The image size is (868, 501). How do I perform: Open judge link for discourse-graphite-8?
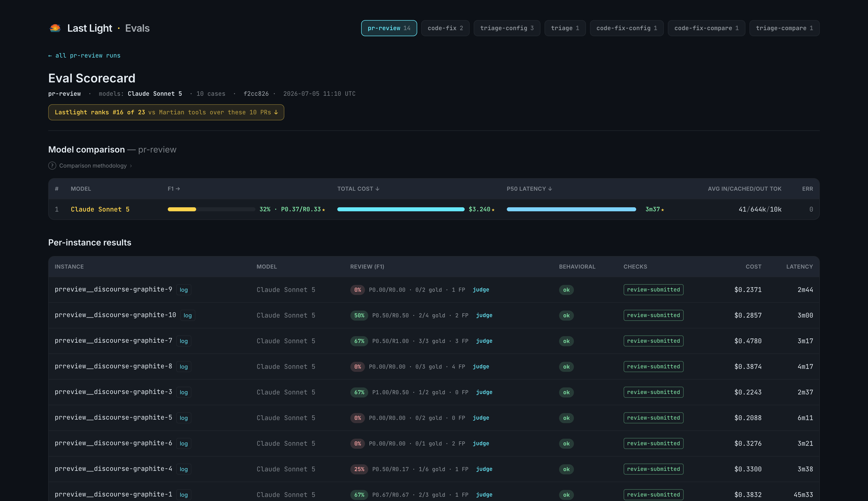point(481,367)
